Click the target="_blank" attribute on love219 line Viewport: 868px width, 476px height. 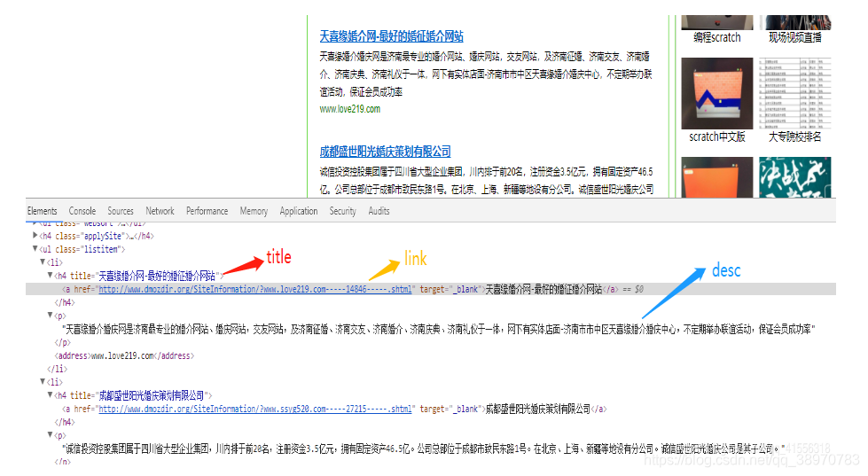coord(449,290)
